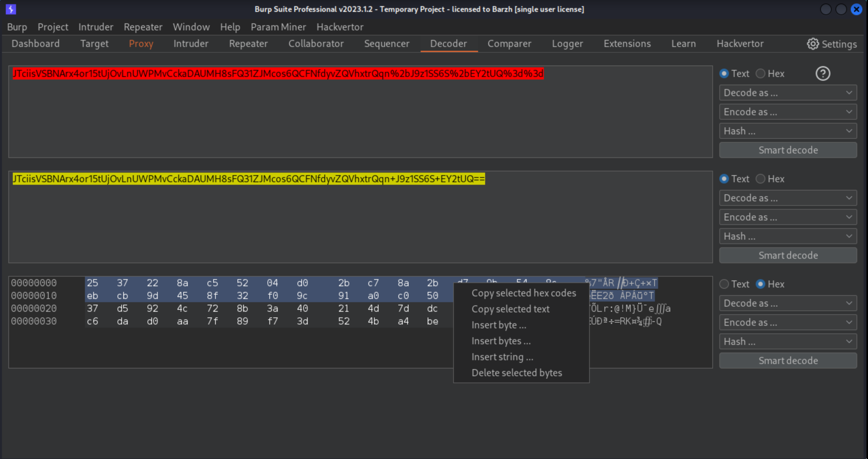This screenshot has width=868, height=459.
Task: Open the Repeater menu in menu bar
Action: point(143,27)
